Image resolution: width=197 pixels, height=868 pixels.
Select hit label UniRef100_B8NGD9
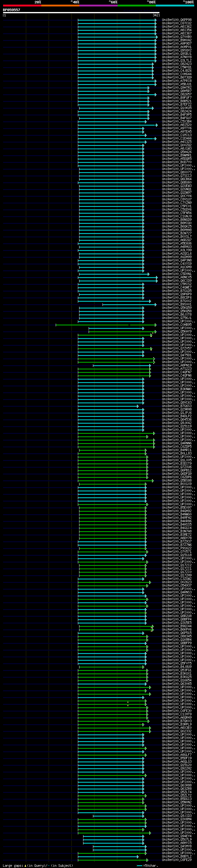(176, 219)
